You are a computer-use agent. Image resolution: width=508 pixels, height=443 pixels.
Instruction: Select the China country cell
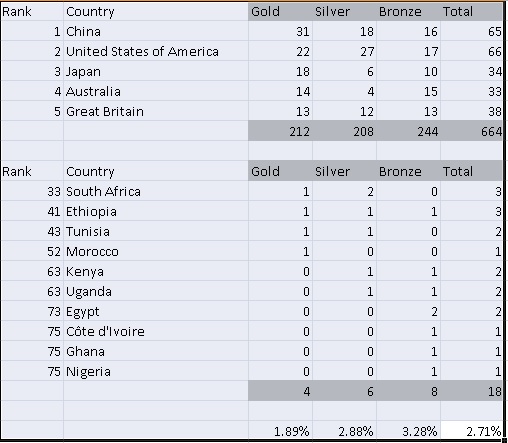pos(156,31)
